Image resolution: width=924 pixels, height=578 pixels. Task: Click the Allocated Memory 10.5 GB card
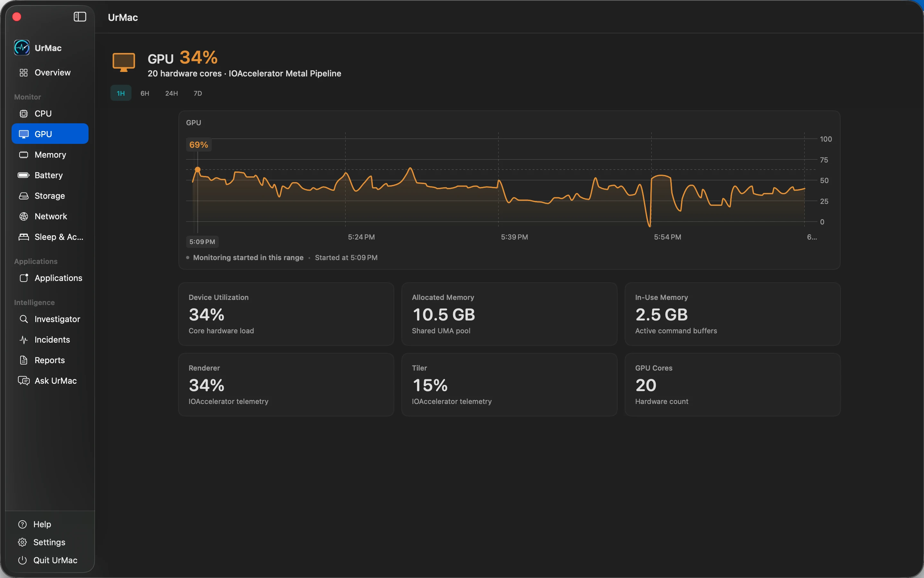pyautogui.click(x=509, y=314)
